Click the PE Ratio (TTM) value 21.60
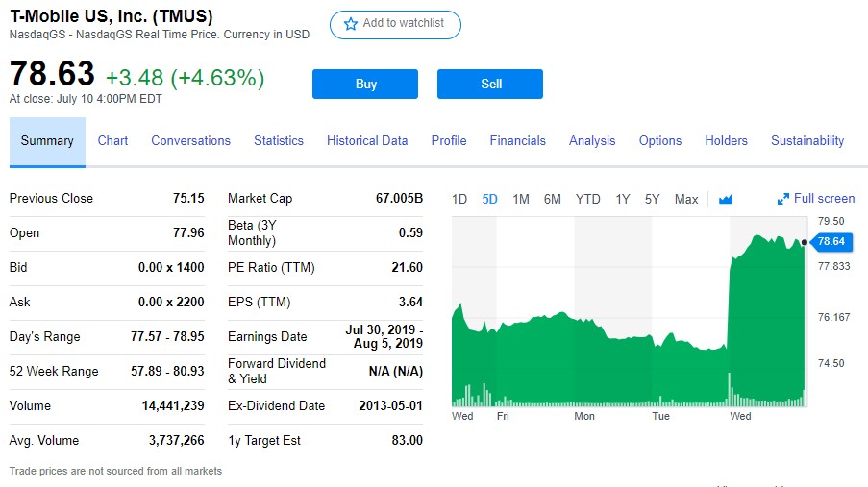The image size is (868, 487). [x=408, y=267]
